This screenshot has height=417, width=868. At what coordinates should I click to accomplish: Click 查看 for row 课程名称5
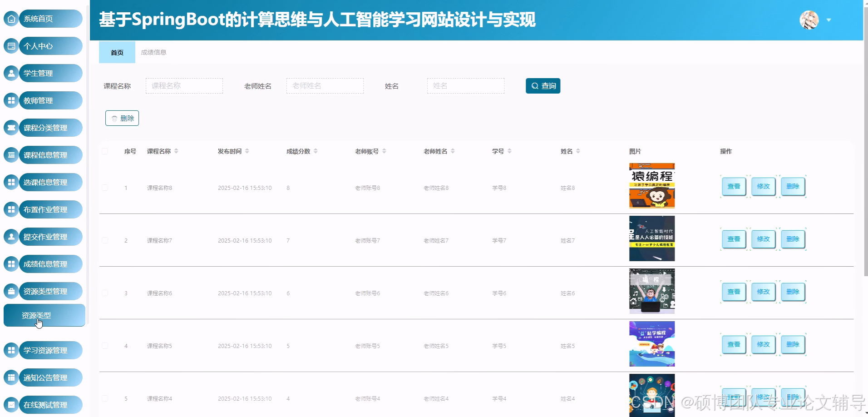[x=734, y=344]
